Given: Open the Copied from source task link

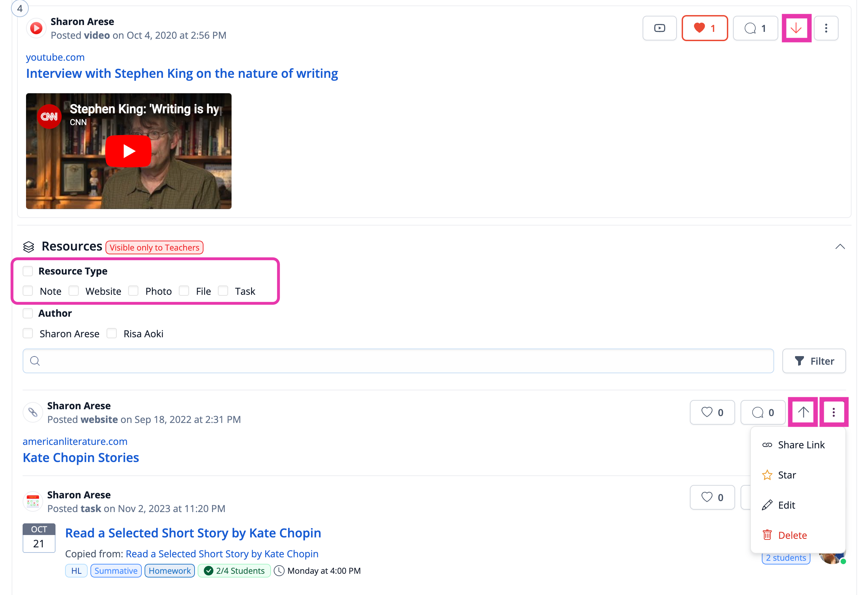Looking at the screenshot, I should [222, 554].
